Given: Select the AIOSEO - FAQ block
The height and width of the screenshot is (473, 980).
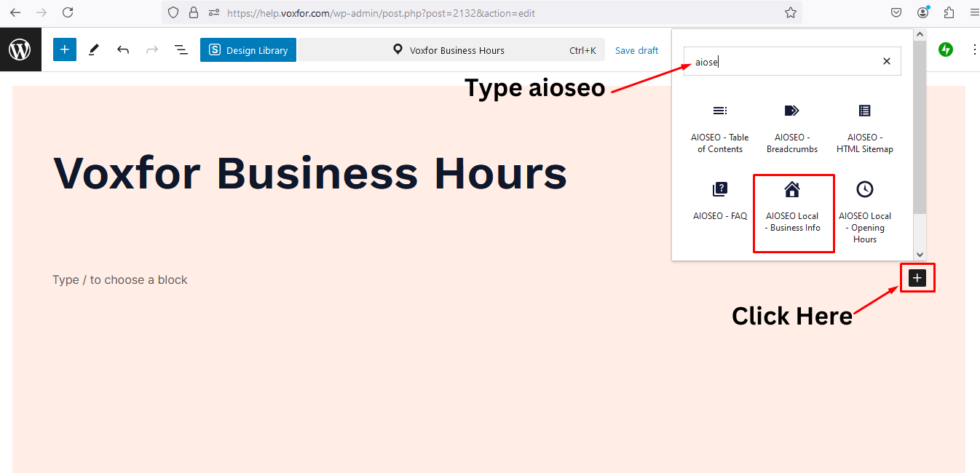Looking at the screenshot, I should (719, 204).
